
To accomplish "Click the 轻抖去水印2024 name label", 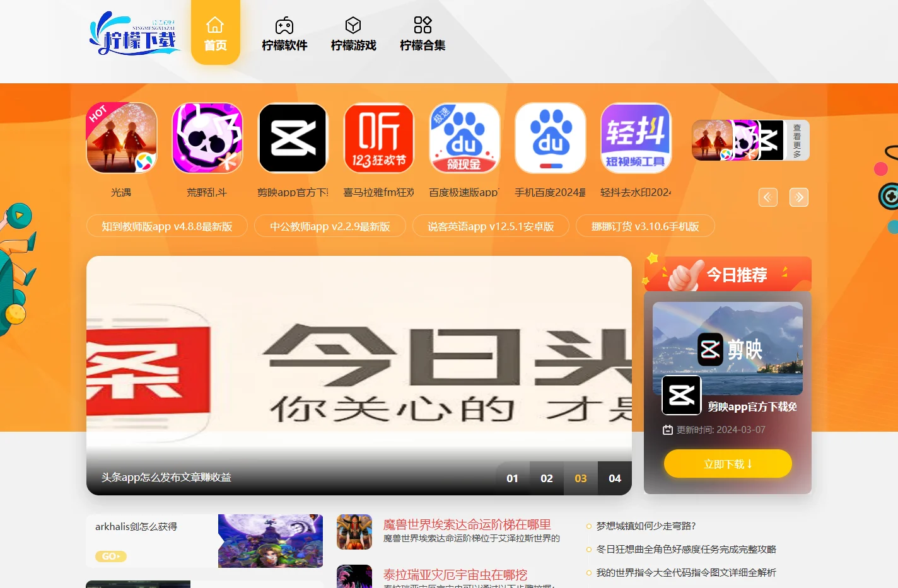I will click(636, 192).
